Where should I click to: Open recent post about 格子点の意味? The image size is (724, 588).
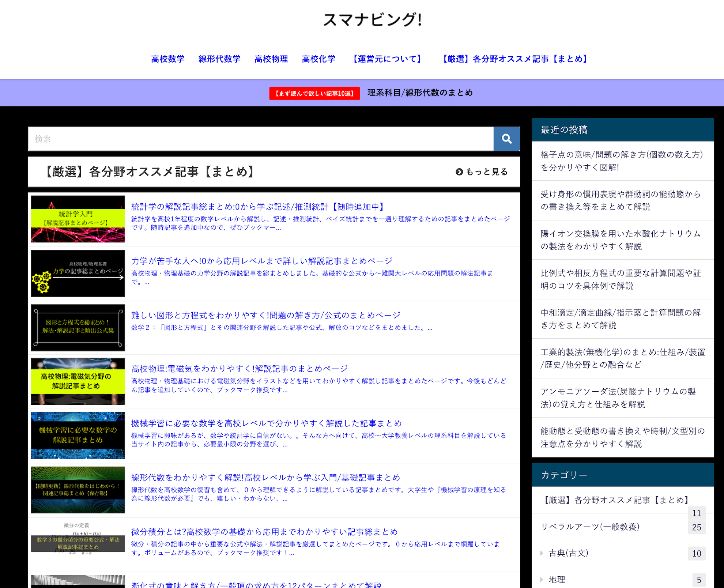(622, 161)
